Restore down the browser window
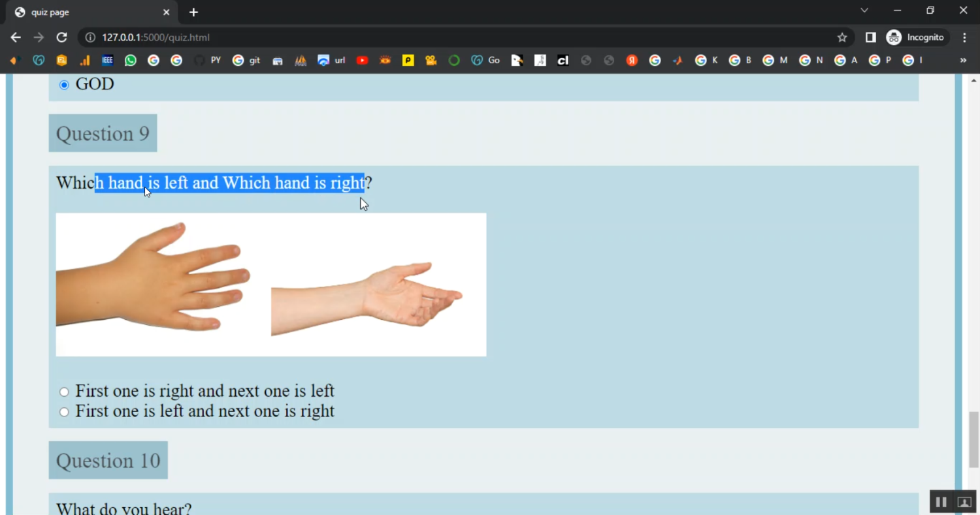 (930, 10)
